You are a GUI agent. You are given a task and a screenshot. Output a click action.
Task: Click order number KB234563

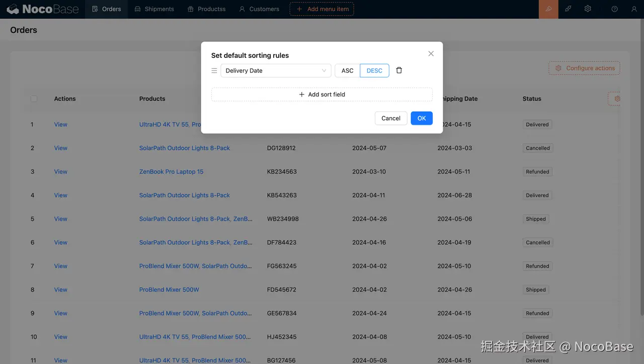point(282,172)
